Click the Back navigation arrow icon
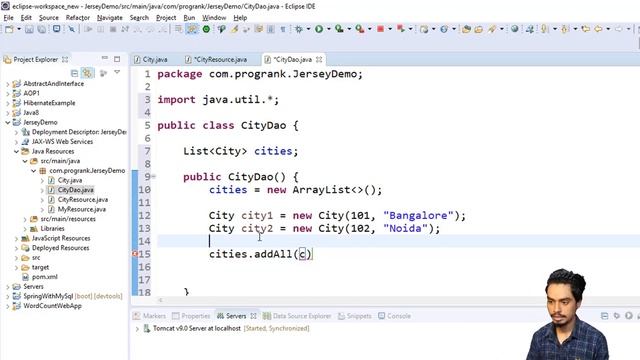The width and height of the screenshot is (640, 360). pyautogui.click(x=598, y=29)
